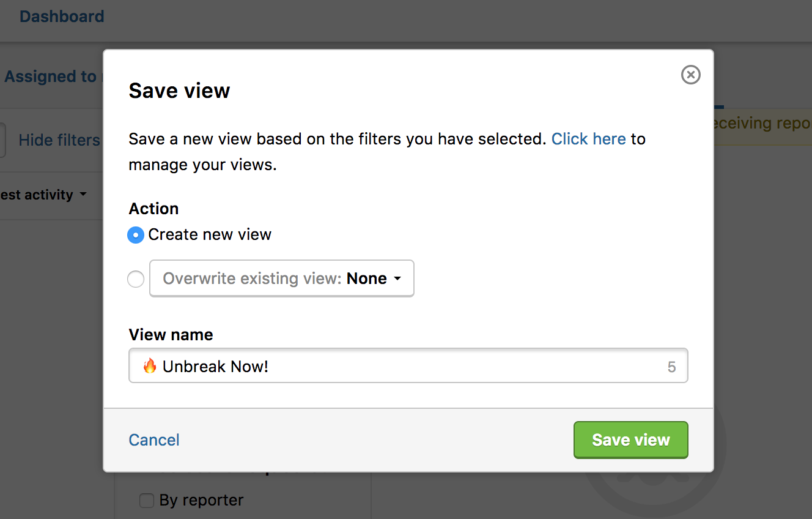This screenshot has height=519, width=812.
Task: Click the fire emoji in view name
Action: tap(150, 366)
